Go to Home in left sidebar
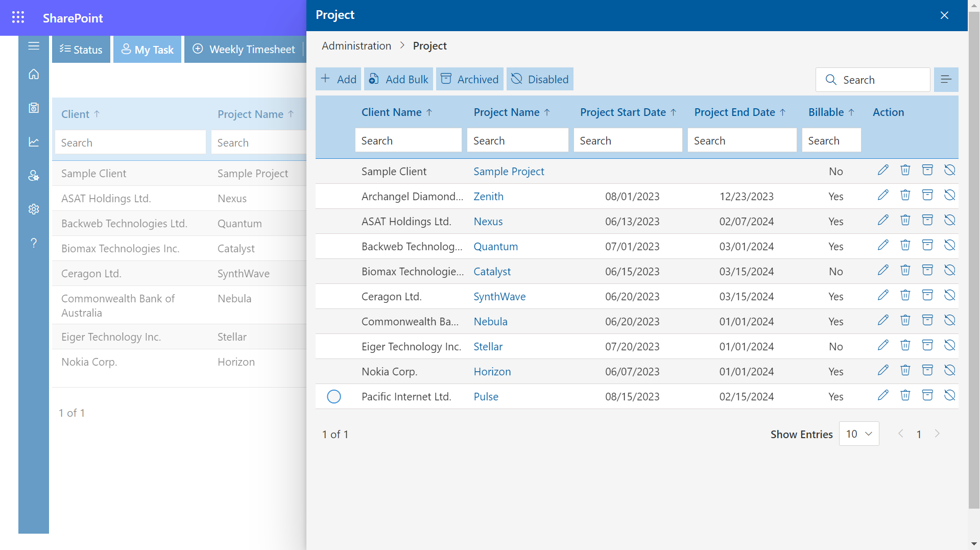Image resolution: width=980 pixels, height=550 pixels. tap(34, 75)
